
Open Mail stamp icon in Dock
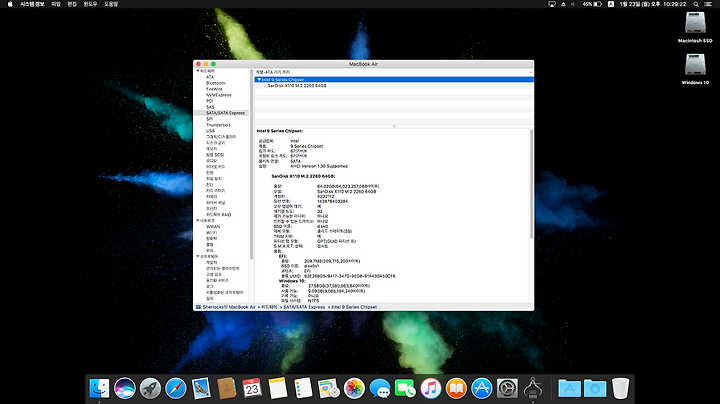coord(201,388)
